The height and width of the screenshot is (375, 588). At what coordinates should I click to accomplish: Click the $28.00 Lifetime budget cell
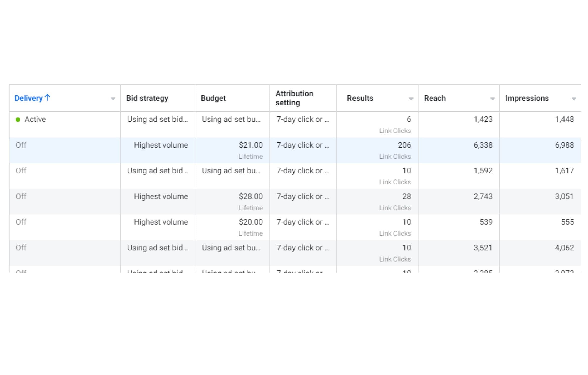pos(232,202)
